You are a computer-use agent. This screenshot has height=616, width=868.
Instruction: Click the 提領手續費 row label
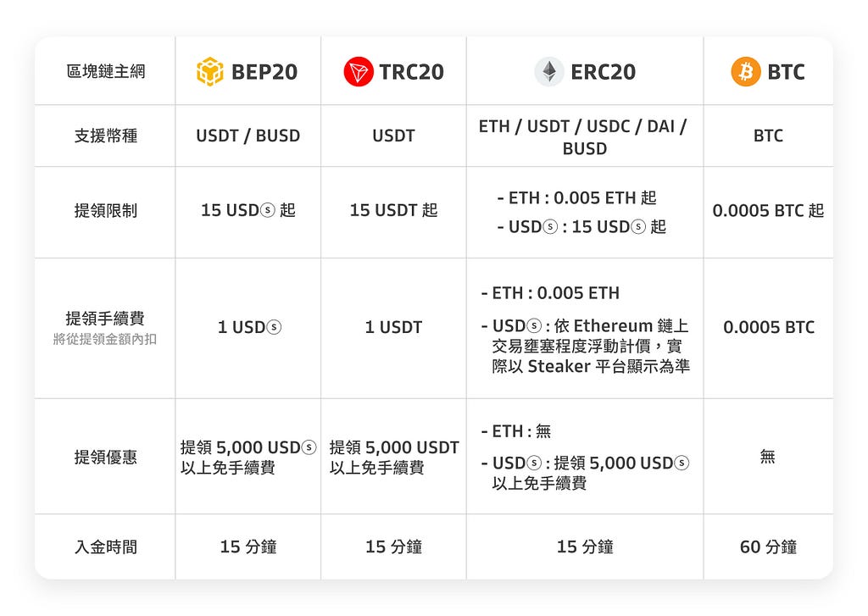[105, 319]
